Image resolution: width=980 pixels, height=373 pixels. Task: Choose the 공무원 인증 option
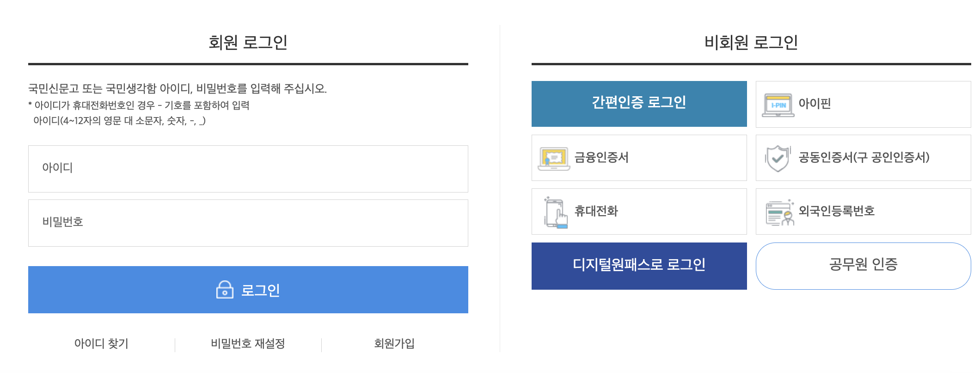[x=863, y=266]
